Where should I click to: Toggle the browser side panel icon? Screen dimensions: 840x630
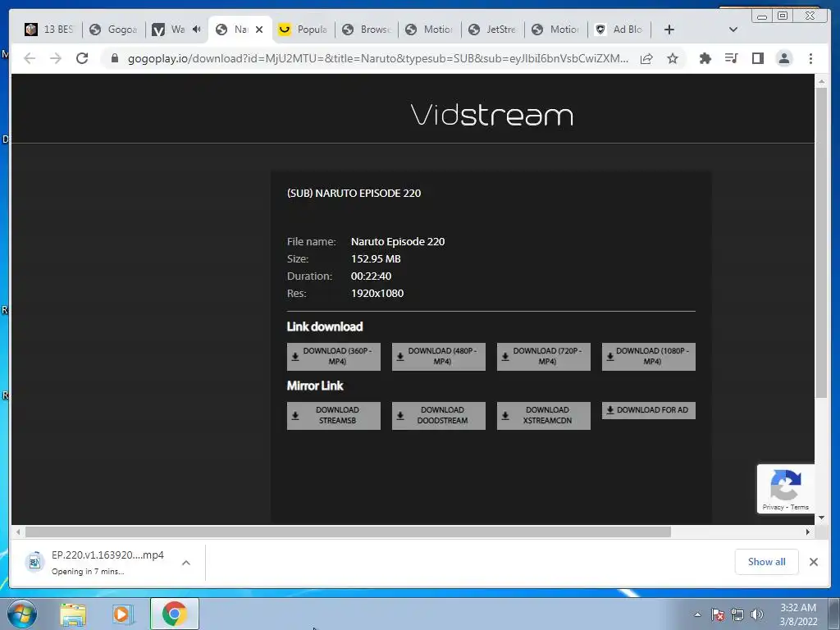[757, 58]
